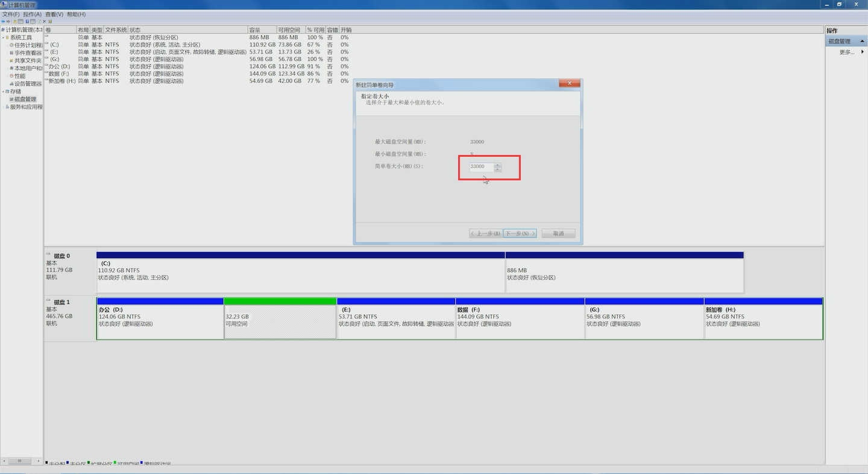Select the 数据 (F:) volume row

pyautogui.click(x=197, y=74)
